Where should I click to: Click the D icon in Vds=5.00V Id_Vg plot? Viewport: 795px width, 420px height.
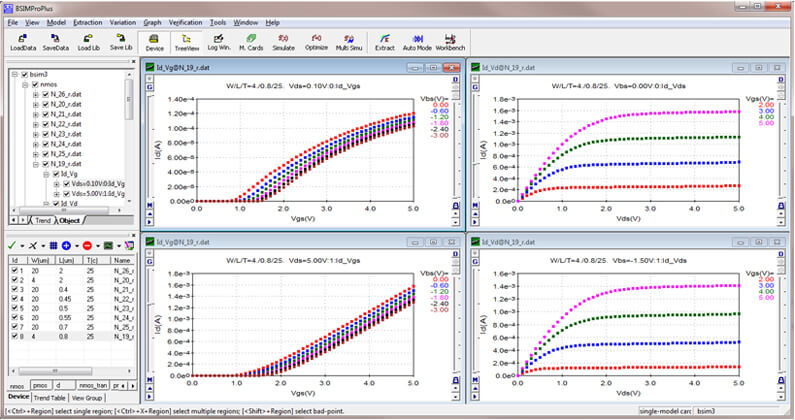pos(455,254)
